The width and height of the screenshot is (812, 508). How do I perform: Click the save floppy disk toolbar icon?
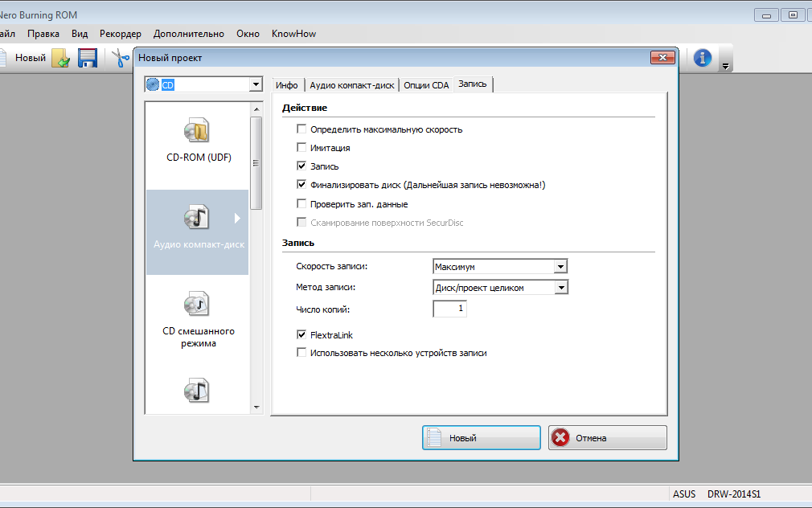click(x=88, y=58)
